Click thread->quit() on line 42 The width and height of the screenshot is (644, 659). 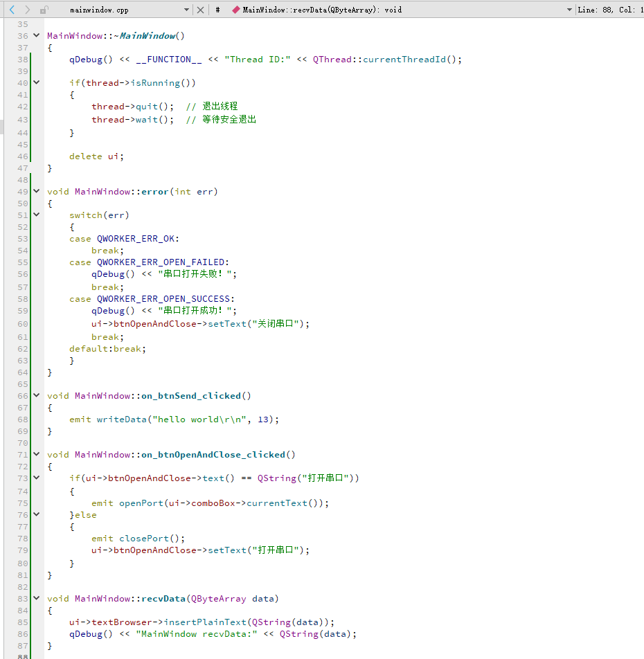tap(132, 107)
